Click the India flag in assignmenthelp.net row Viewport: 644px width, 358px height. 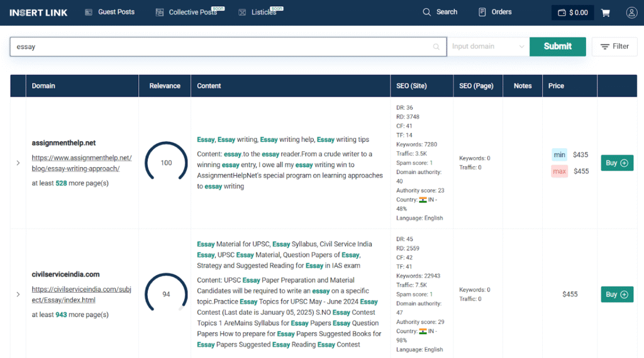click(x=423, y=200)
